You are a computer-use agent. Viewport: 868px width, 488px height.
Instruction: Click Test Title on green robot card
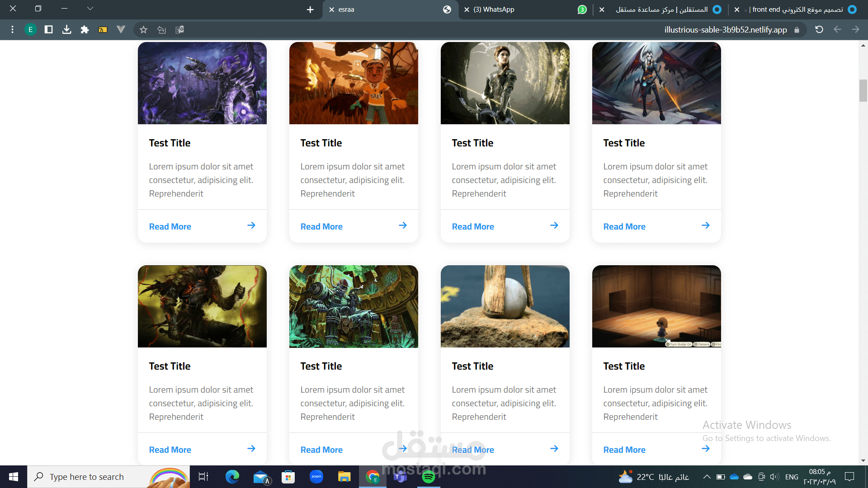[x=321, y=366]
